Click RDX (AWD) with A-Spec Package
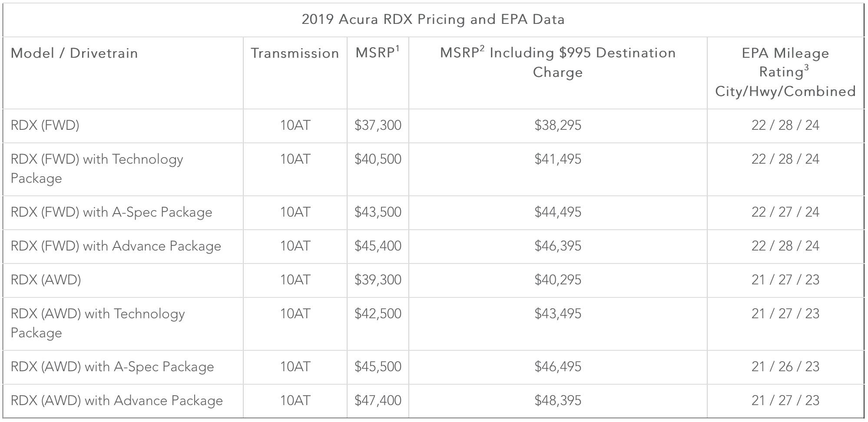 click(113, 367)
